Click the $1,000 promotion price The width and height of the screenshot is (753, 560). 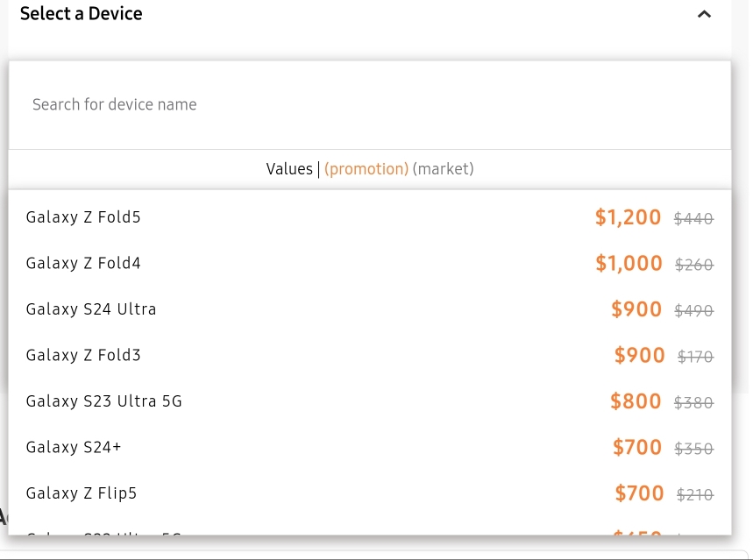click(629, 263)
